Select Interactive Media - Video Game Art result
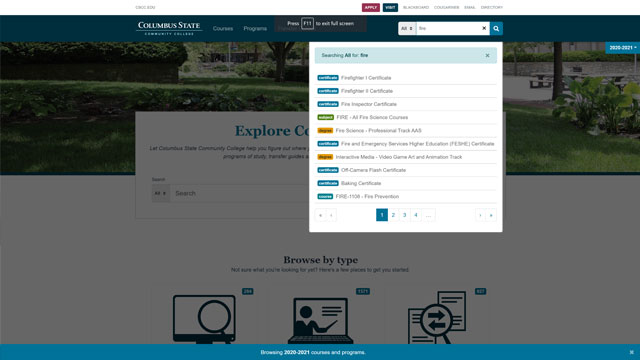This screenshot has width=640, height=360. [398, 157]
